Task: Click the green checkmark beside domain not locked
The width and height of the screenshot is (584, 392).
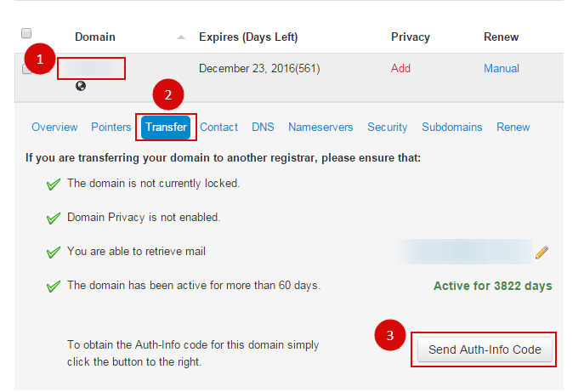Action: point(54,184)
